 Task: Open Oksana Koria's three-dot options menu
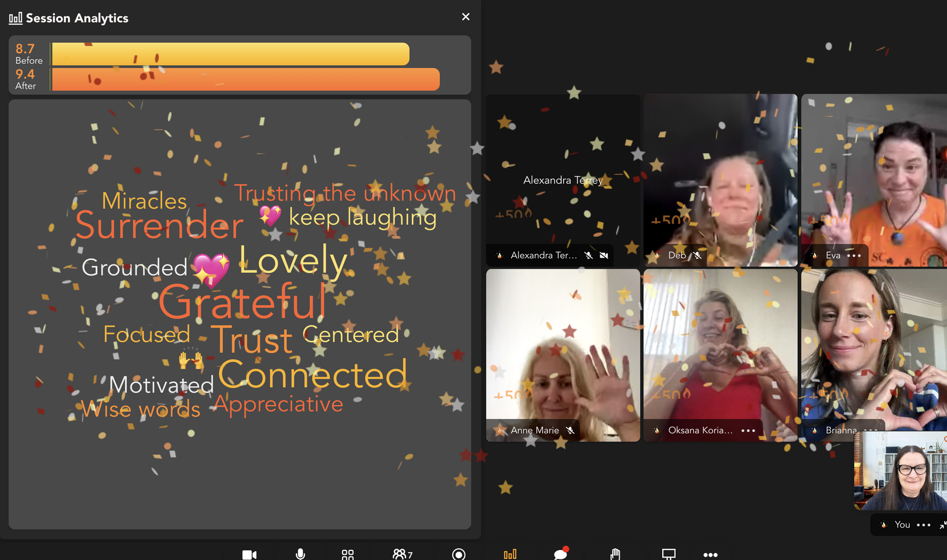click(748, 431)
